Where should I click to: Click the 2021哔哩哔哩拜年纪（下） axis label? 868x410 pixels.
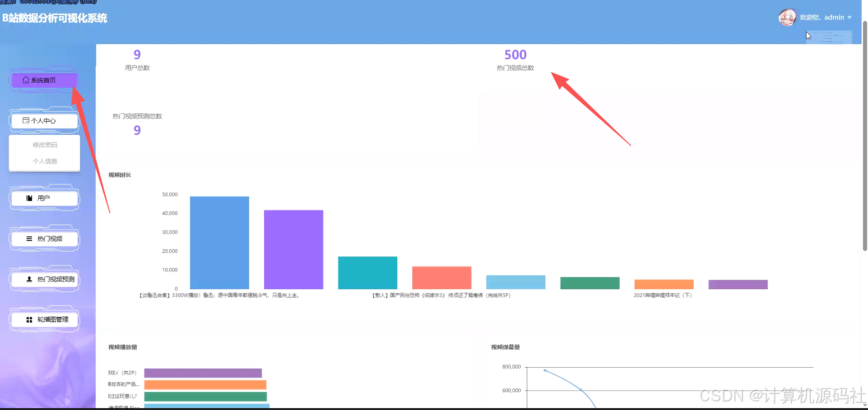coord(663,295)
